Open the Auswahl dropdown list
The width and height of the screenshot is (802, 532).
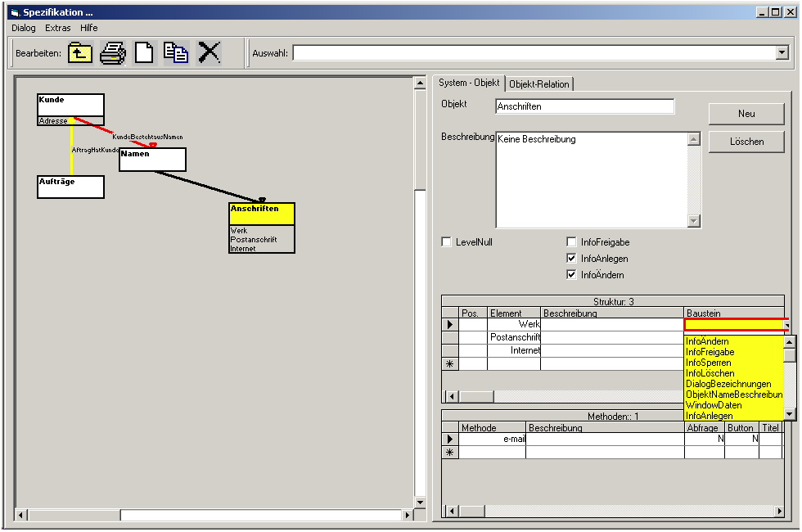(x=782, y=53)
